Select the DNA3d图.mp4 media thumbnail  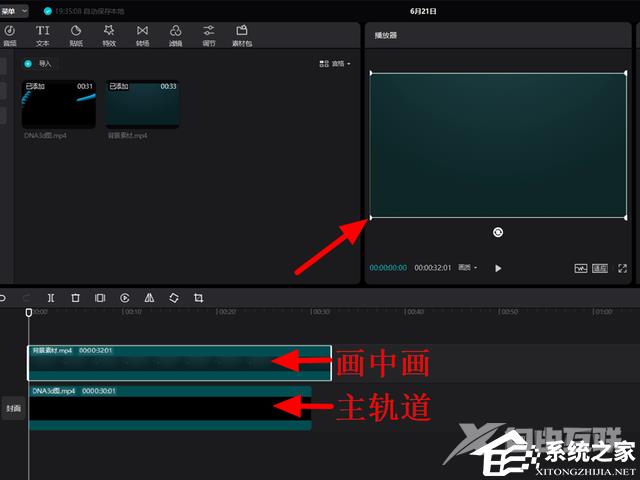pos(59,105)
